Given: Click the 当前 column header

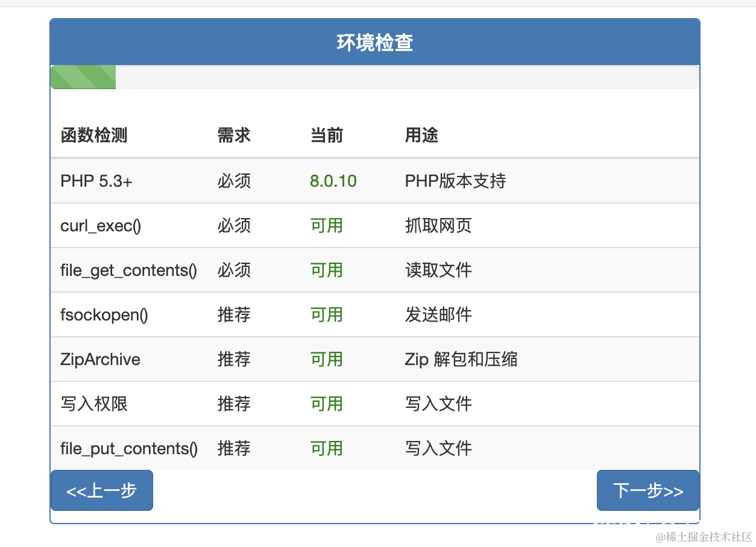Looking at the screenshot, I should tap(326, 136).
